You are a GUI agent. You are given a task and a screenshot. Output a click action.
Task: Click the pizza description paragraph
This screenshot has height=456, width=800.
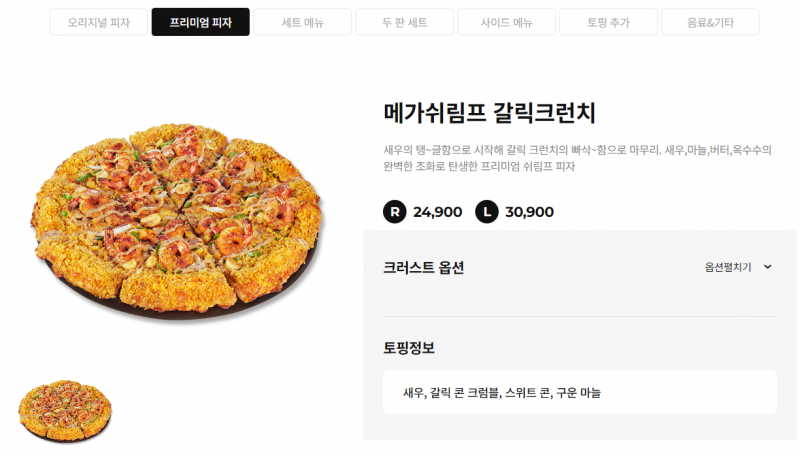[x=578, y=158]
